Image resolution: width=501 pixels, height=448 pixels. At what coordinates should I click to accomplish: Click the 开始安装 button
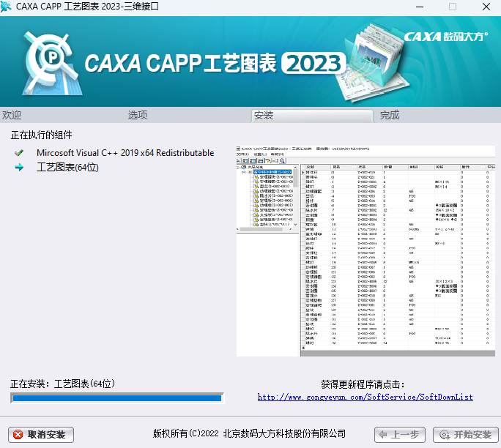[466, 434]
